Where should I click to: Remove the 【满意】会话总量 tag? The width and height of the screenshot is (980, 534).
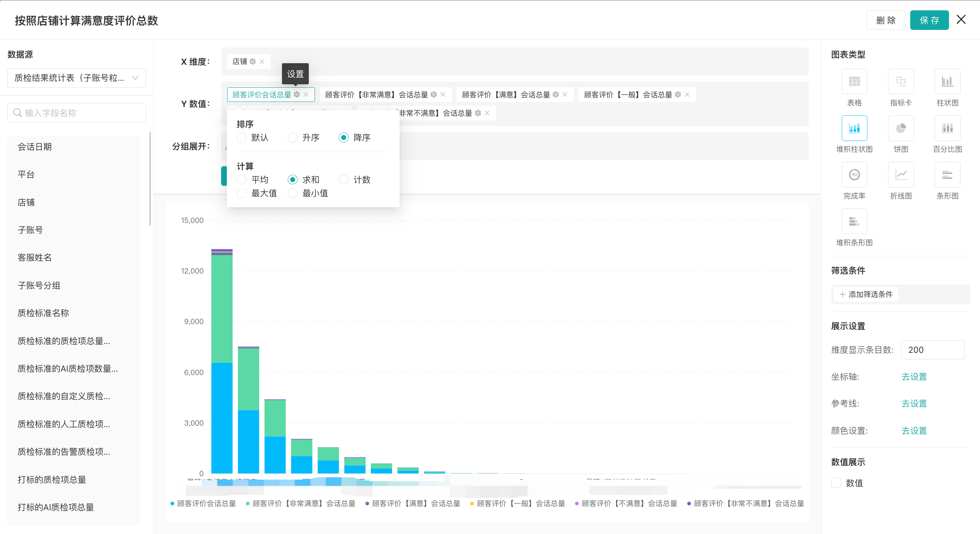[x=565, y=95]
